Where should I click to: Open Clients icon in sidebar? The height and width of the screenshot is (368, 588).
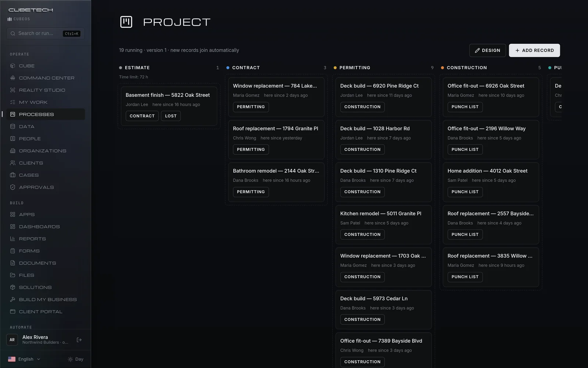(12, 163)
